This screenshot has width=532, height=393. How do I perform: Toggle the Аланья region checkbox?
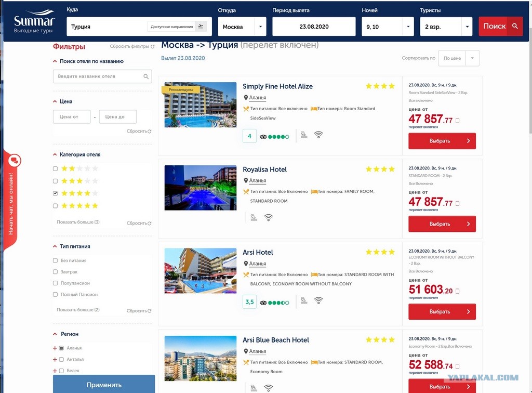click(61, 348)
